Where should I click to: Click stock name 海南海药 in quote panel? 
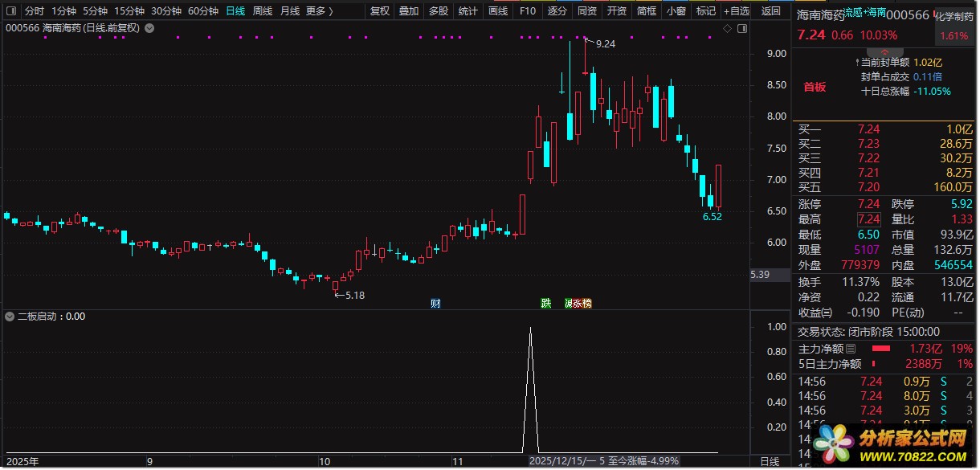click(x=819, y=14)
